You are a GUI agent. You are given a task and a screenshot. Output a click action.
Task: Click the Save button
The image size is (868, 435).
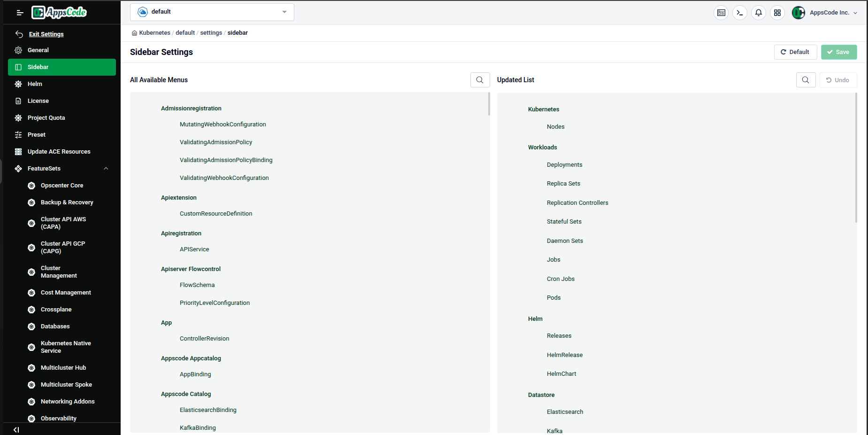click(x=839, y=52)
